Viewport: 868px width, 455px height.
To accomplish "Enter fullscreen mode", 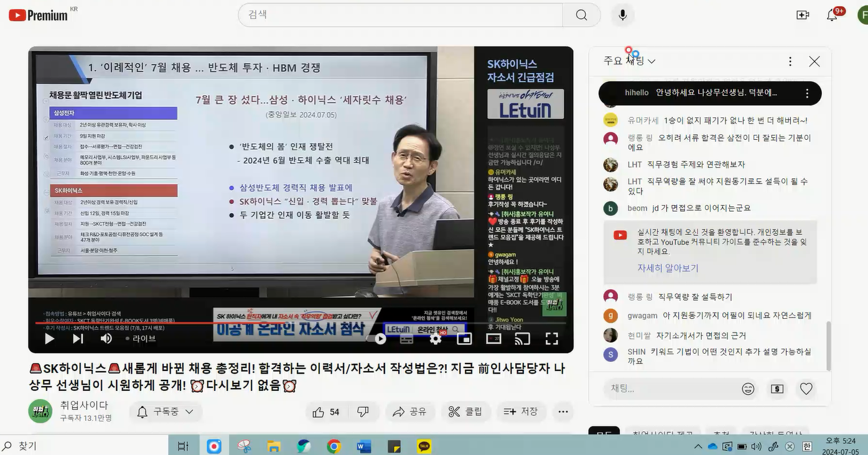I will click(552, 339).
